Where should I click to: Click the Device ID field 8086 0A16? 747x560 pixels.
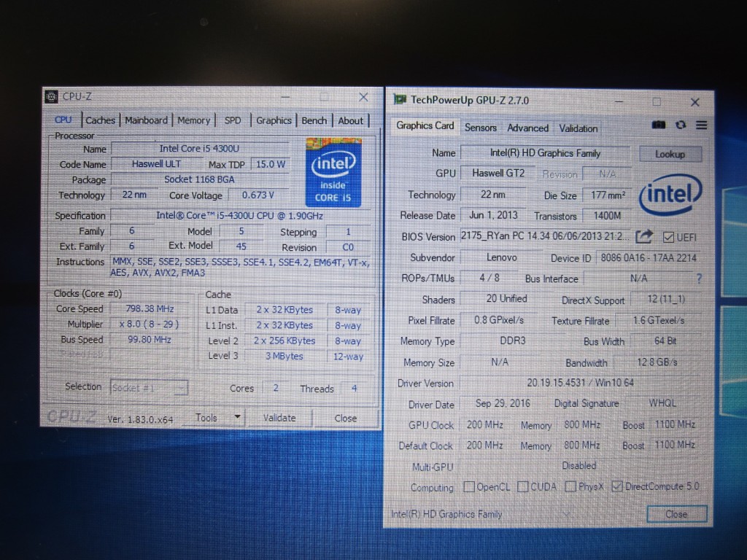point(648,258)
